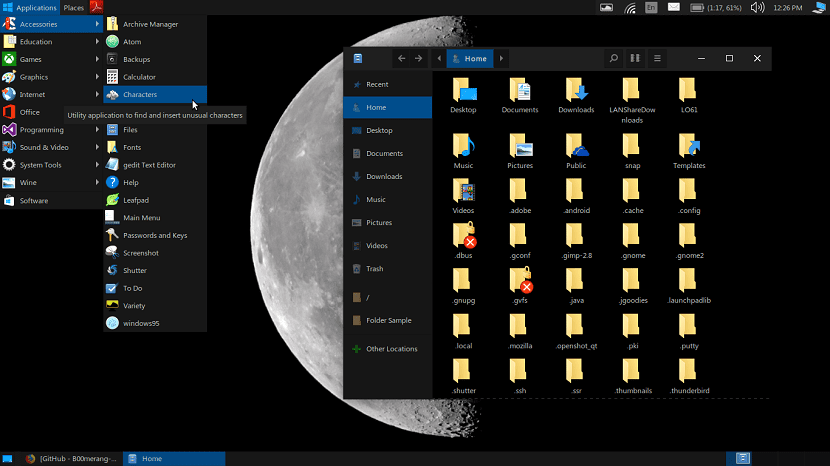830x466 pixels.
Task: Select Trash in the file manager sidebar
Action: [374, 269]
